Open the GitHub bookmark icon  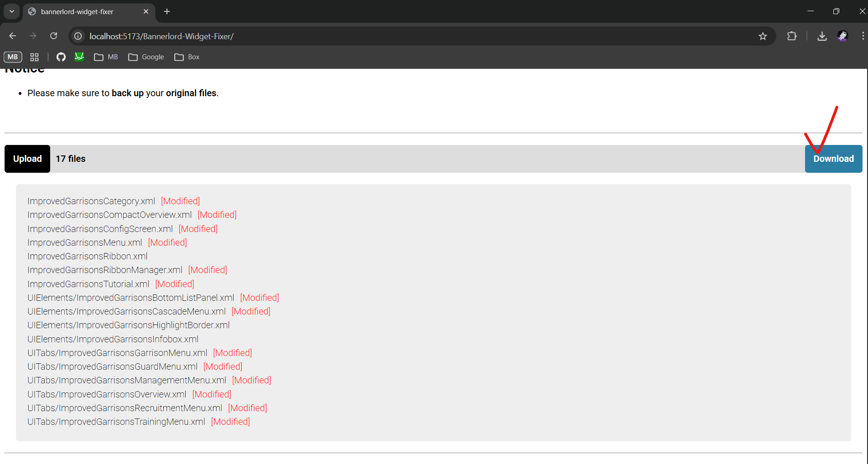click(61, 57)
